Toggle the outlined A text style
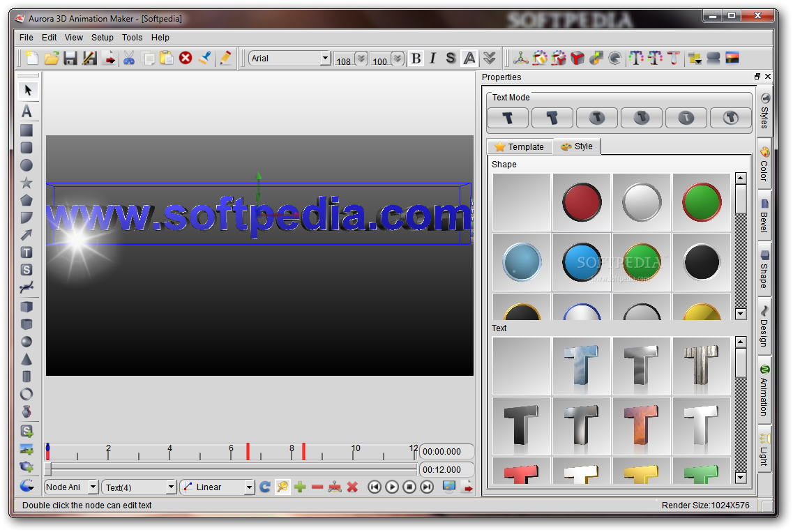The height and width of the screenshot is (532, 793). [x=469, y=58]
